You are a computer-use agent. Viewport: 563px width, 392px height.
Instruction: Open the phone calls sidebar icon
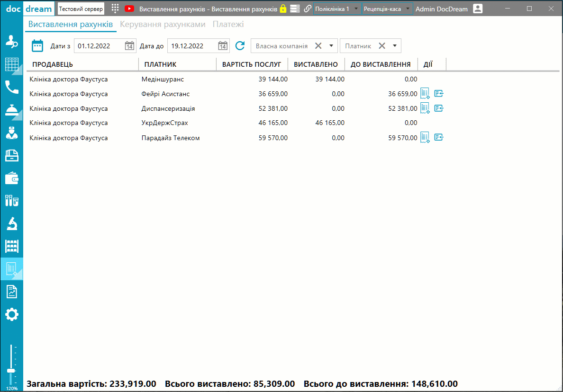click(11, 87)
